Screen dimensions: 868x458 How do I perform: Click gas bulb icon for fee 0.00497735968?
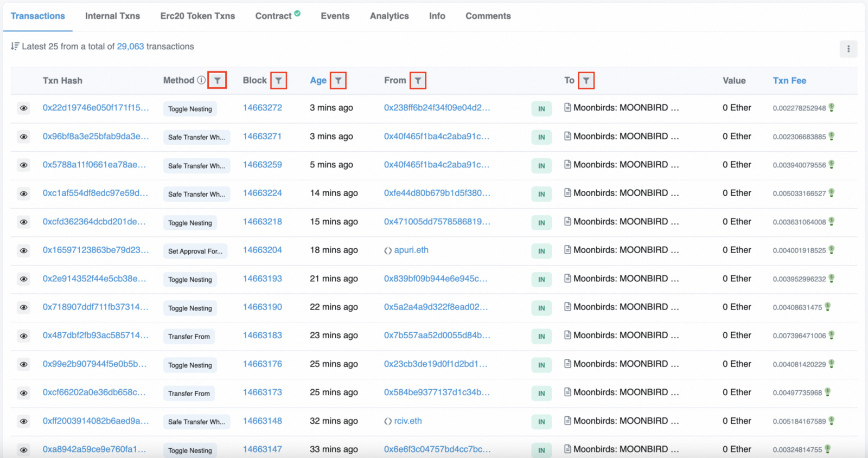827,392
